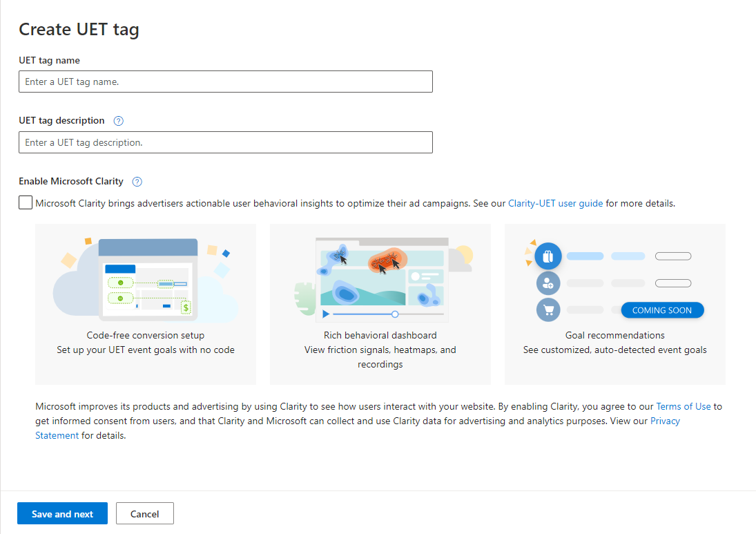Click the shopping cart icon in Goal recommendations

pos(548,309)
